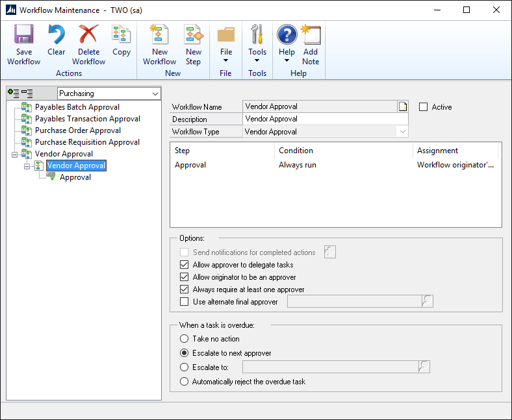This screenshot has width=512, height=420.
Task: Enable the Active checkbox
Action: [424, 107]
